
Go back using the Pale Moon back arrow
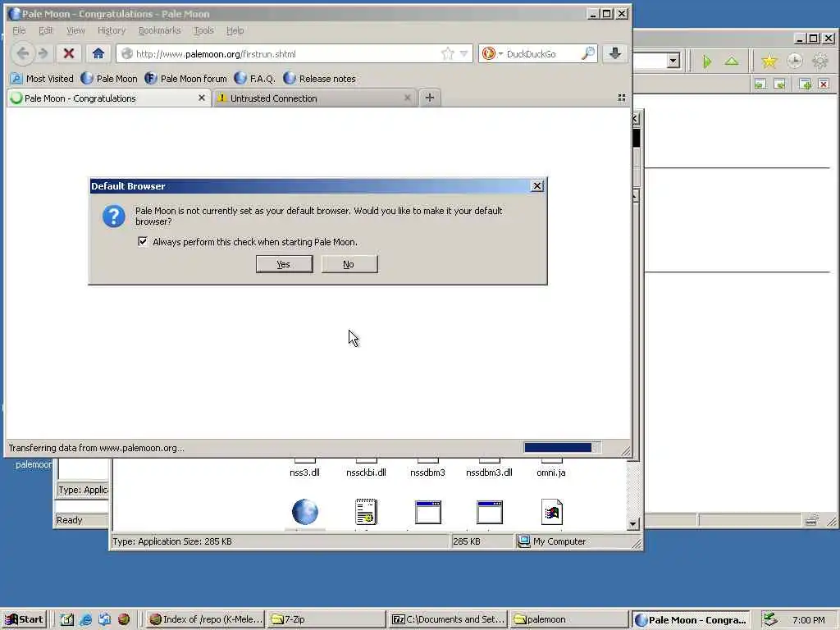(x=22, y=53)
